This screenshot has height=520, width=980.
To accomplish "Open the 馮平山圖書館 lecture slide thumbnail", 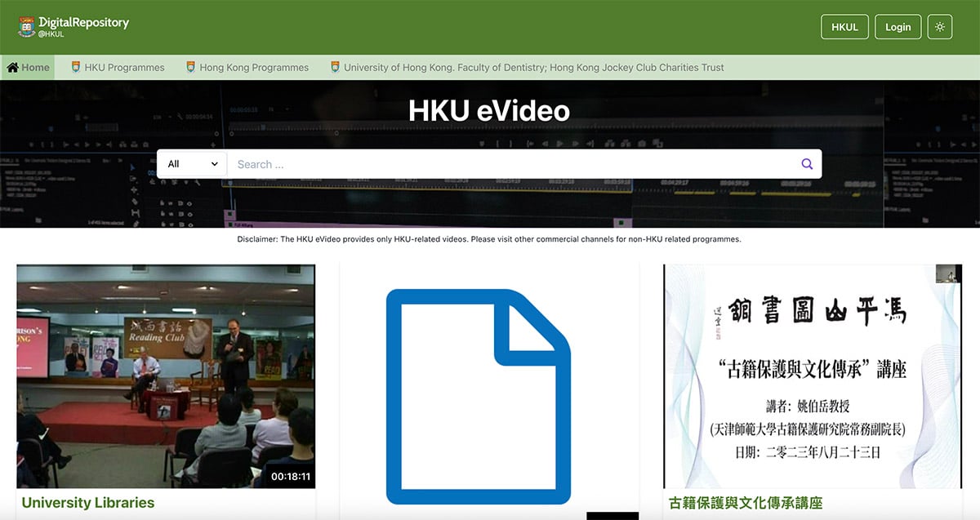I will 813,376.
